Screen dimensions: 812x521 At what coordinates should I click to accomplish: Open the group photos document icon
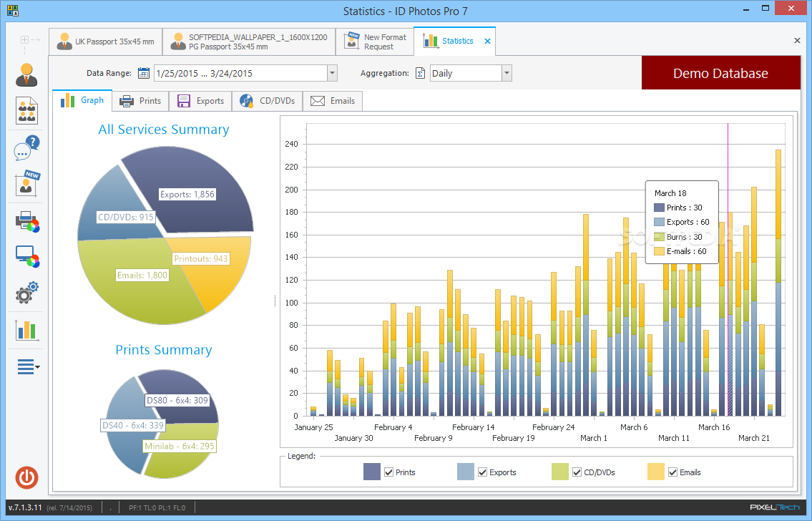coord(26,110)
